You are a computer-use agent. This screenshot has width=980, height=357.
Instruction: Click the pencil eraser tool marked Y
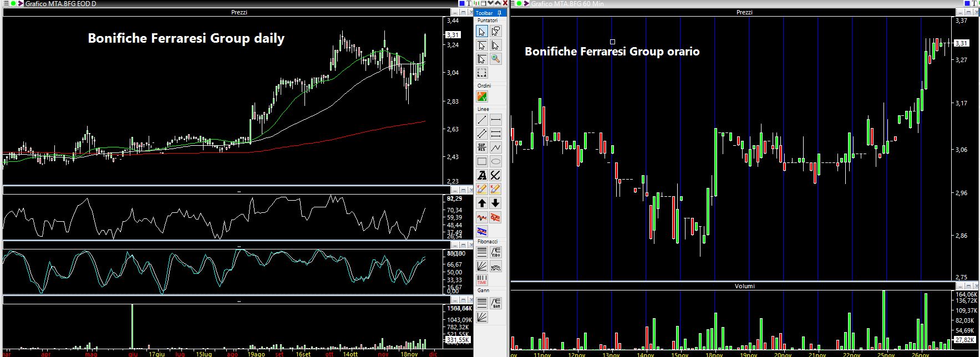tap(481, 189)
